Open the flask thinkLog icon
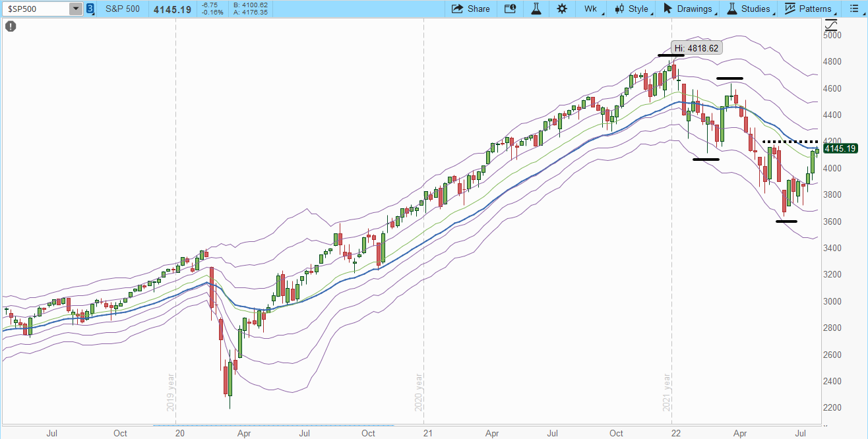This screenshot has height=439, width=868. (x=536, y=9)
